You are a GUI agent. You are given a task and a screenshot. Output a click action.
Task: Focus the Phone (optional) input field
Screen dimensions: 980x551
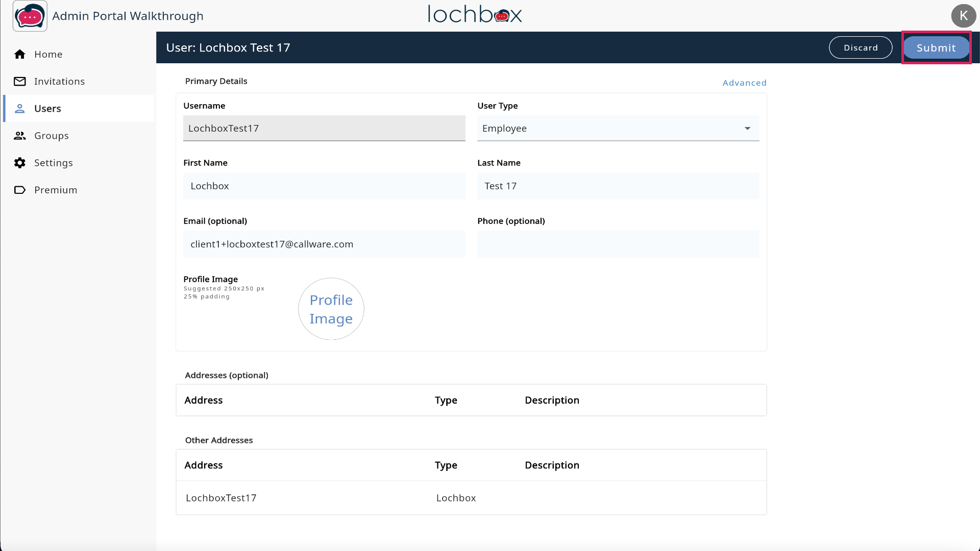[x=618, y=244]
